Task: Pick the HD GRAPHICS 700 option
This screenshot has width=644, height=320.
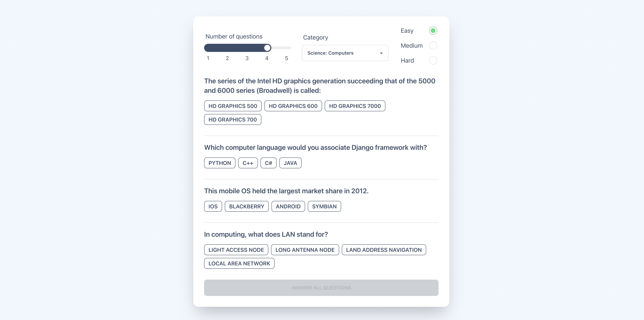Action: tap(233, 119)
